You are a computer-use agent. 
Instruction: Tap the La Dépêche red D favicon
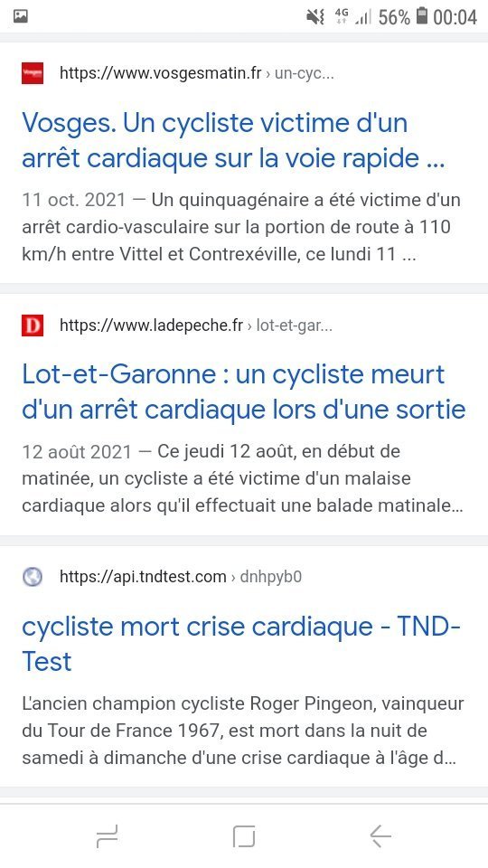pyautogui.click(x=33, y=325)
